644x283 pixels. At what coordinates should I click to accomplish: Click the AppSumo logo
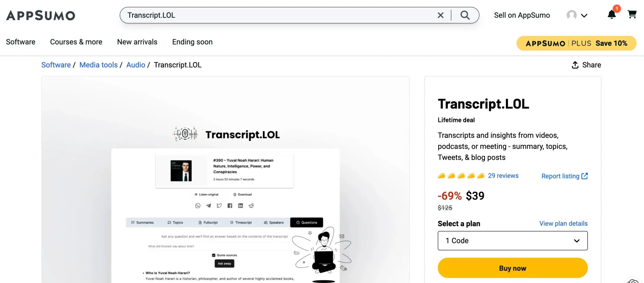pyautogui.click(x=41, y=15)
